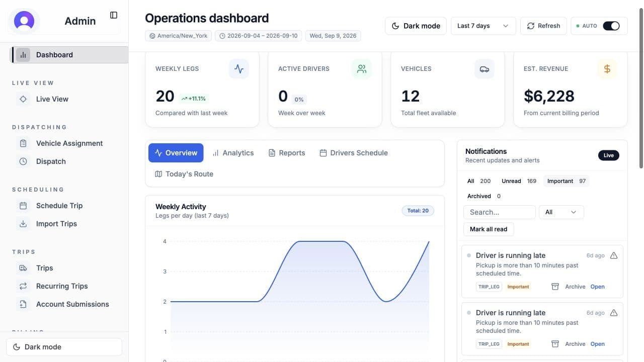
Task: Click Mark all read button
Action: coord(489,229)
